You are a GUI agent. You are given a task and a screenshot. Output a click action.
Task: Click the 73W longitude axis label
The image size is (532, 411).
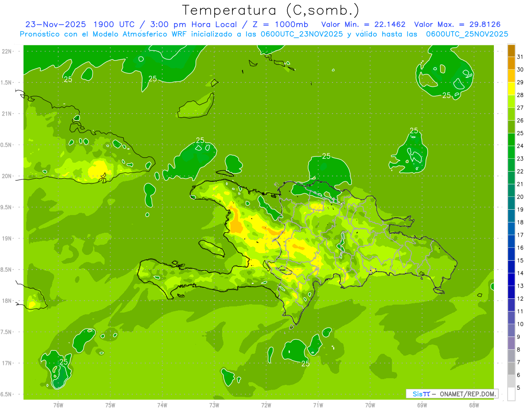214,405
